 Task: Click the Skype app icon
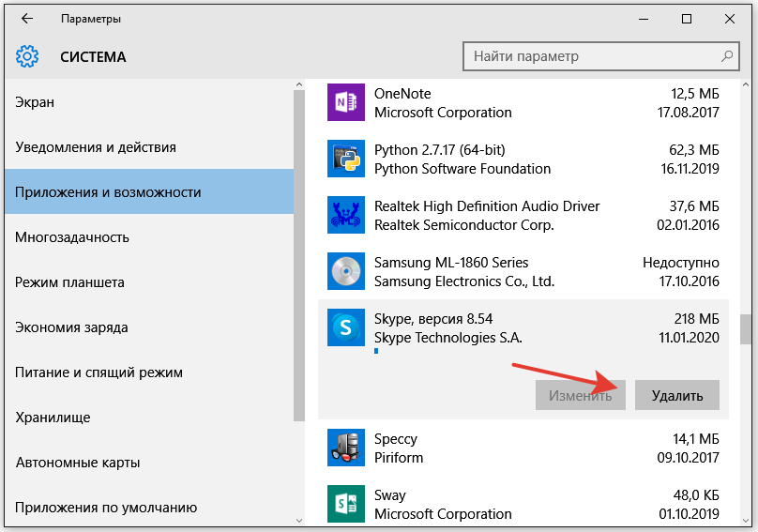point(345,327)
